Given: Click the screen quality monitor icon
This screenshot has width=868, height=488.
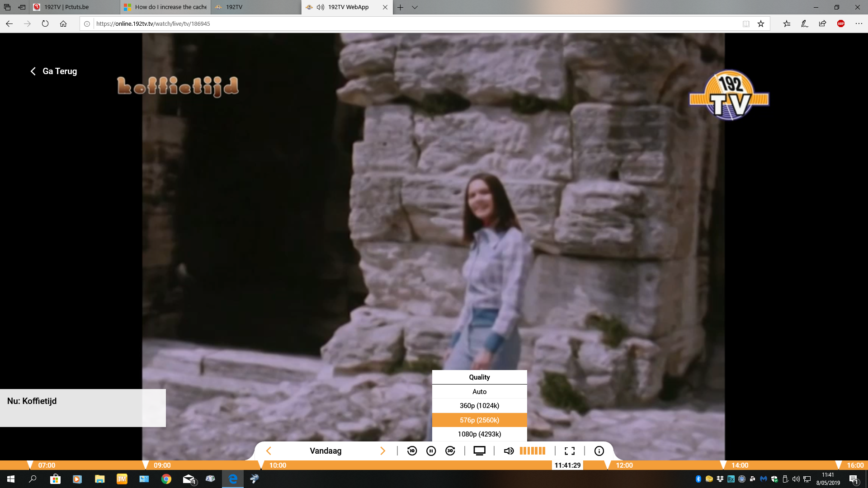Looking at the screenshot, I should click(x=479, y=451).
